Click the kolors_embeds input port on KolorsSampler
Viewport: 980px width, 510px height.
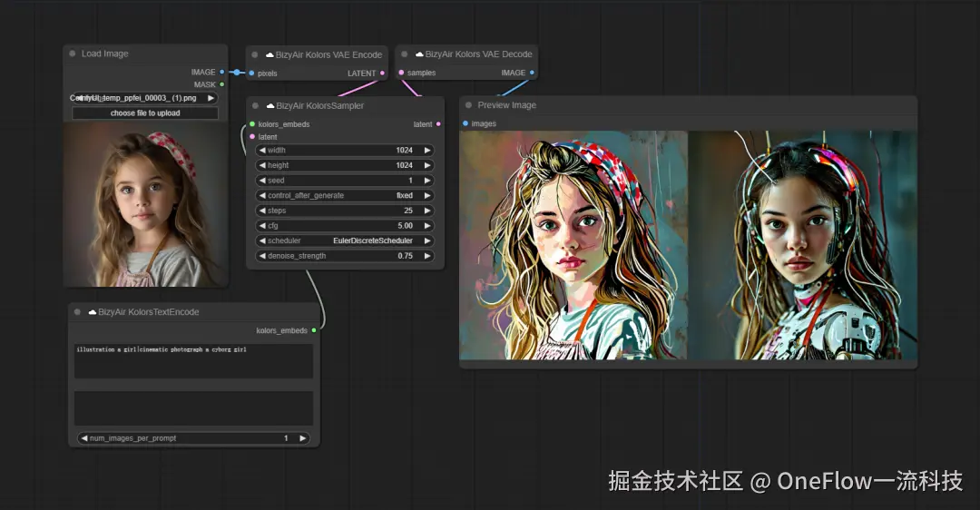click(252, 124)
